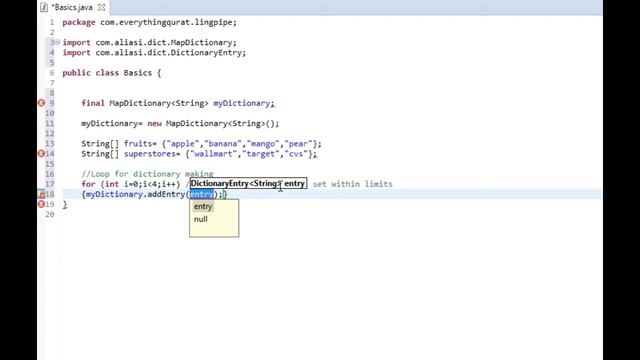Click the "cvs" string literal

(296, 154)
